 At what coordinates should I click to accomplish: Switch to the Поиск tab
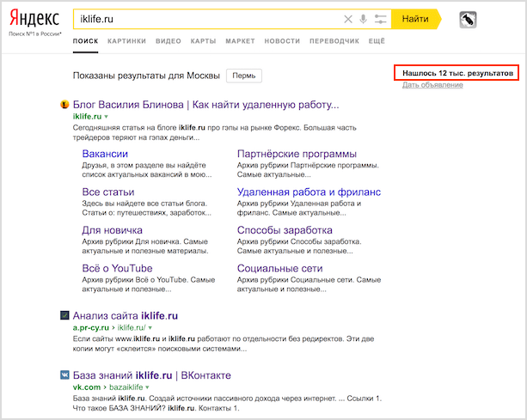coord(85,41)
